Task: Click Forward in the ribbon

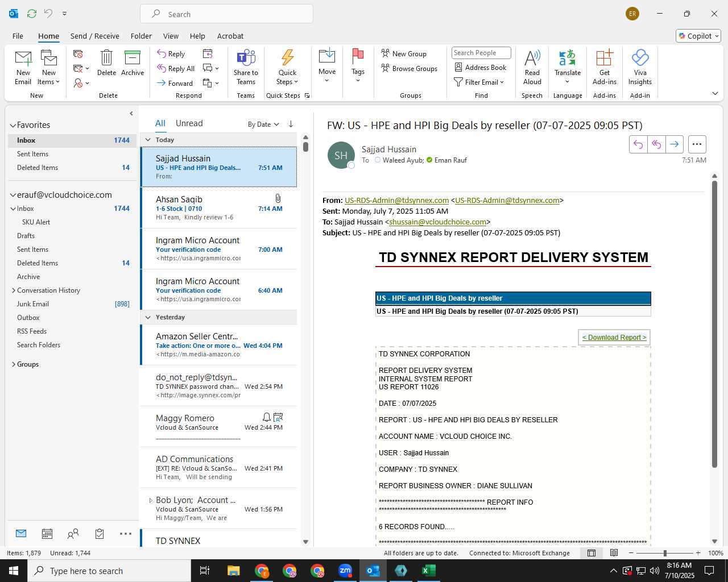Action: point(175,83)
